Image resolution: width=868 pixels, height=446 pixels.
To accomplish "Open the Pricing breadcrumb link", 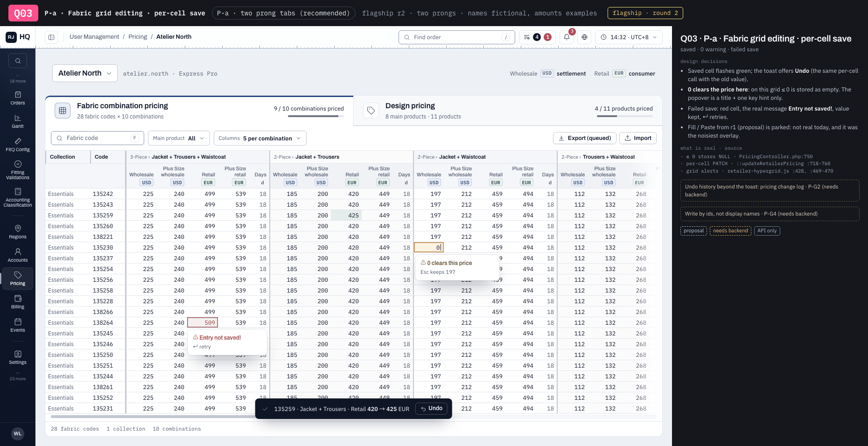I will coord(138,37).
